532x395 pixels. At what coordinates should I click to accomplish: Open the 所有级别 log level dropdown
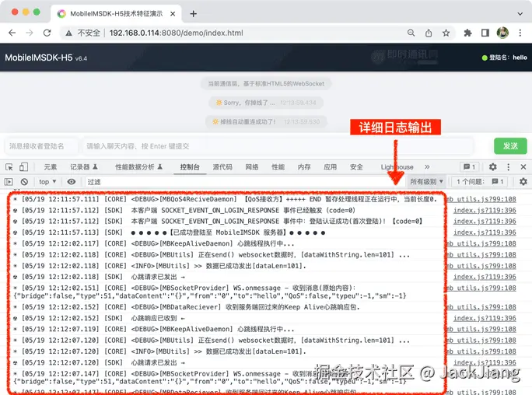[426, 182]
